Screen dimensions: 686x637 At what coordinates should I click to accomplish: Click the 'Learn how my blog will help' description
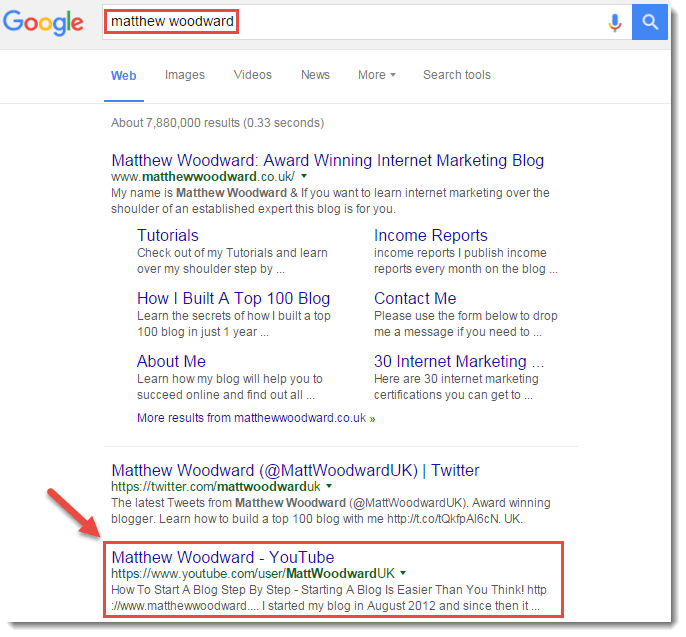click(x=230, y=387)
